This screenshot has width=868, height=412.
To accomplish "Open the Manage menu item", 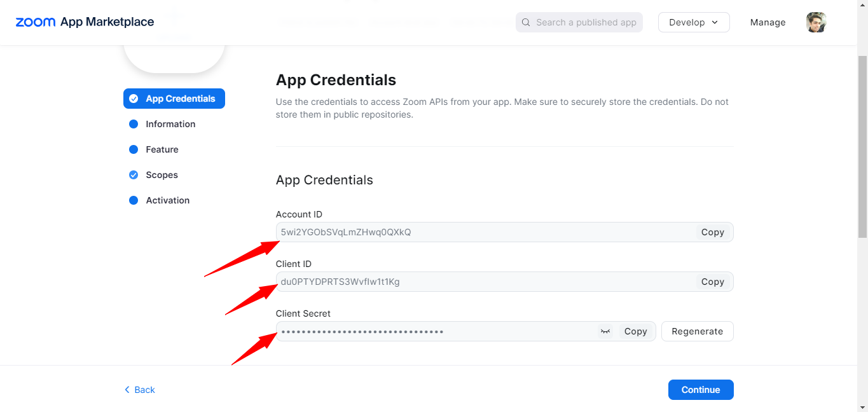I will coord(768,22).
